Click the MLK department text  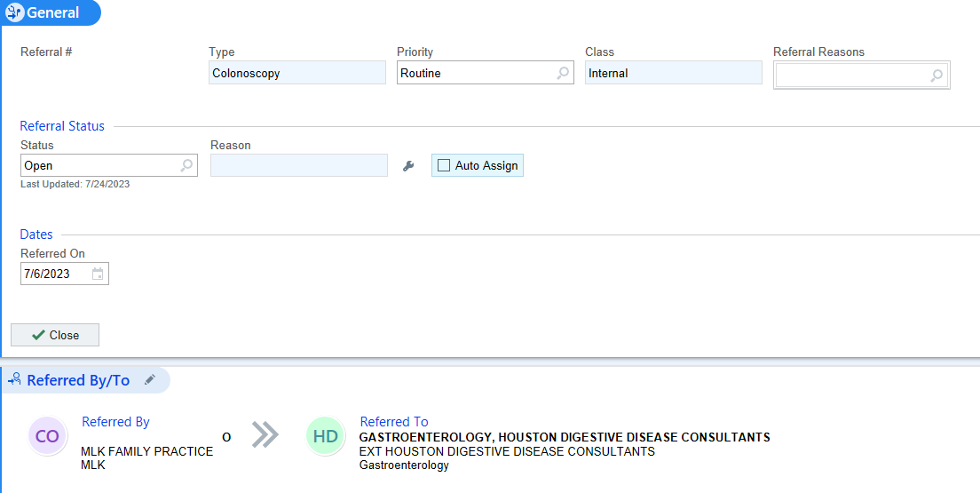coord(93,465)
